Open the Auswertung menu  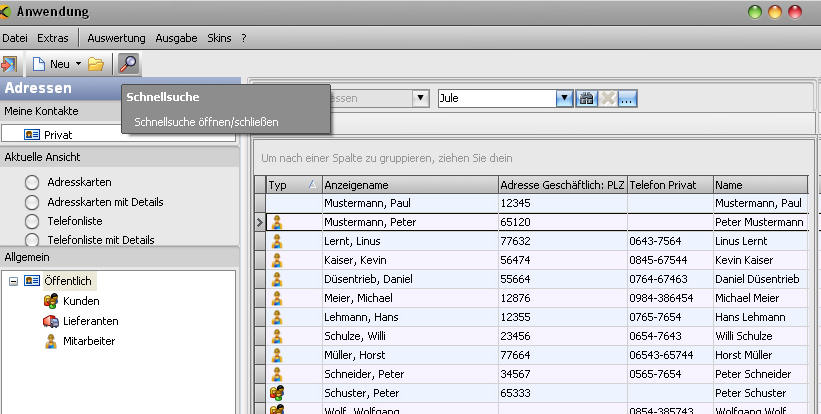point(116,38)
